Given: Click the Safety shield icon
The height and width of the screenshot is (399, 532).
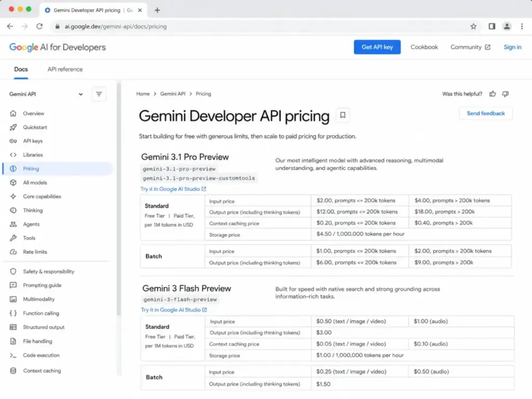Looking at the screenshot, I should [x=13, y=271].
